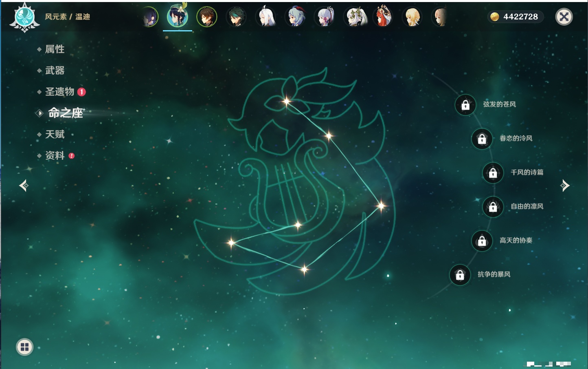This screenshot has height=369, width=588.
Task: Choose the blonde-haired character portrait
Action: click(412, 17)
